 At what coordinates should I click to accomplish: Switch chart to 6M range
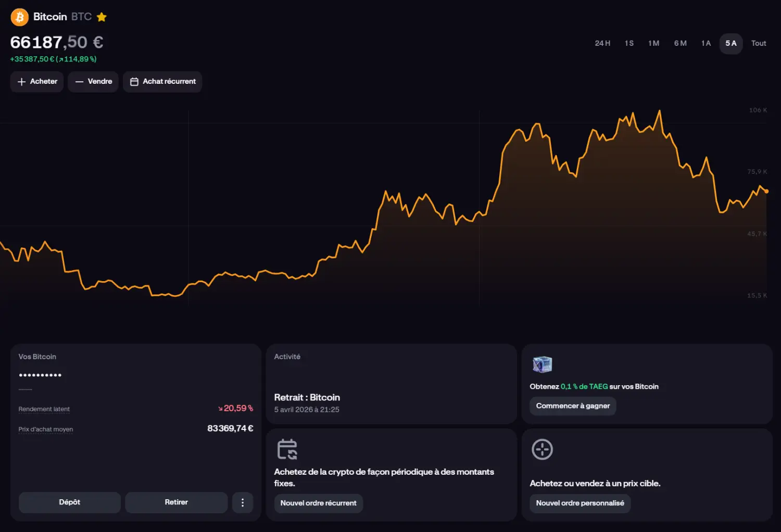coord(680,43)
